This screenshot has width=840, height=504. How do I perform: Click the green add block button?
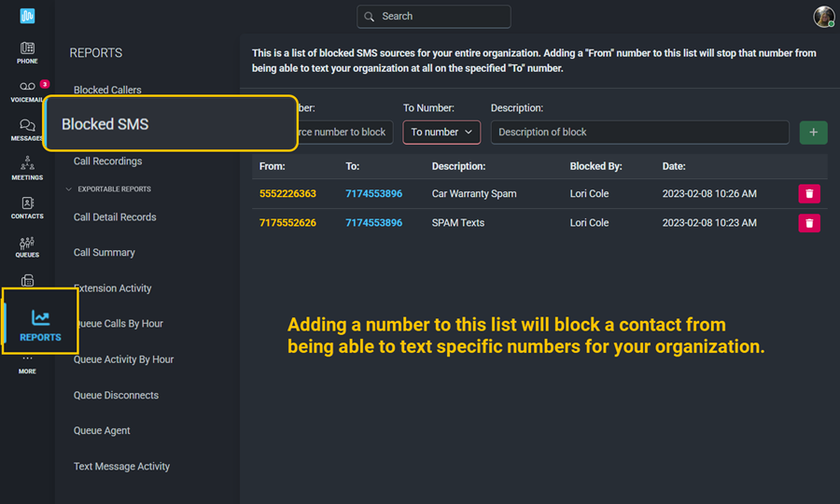point(813,133)
